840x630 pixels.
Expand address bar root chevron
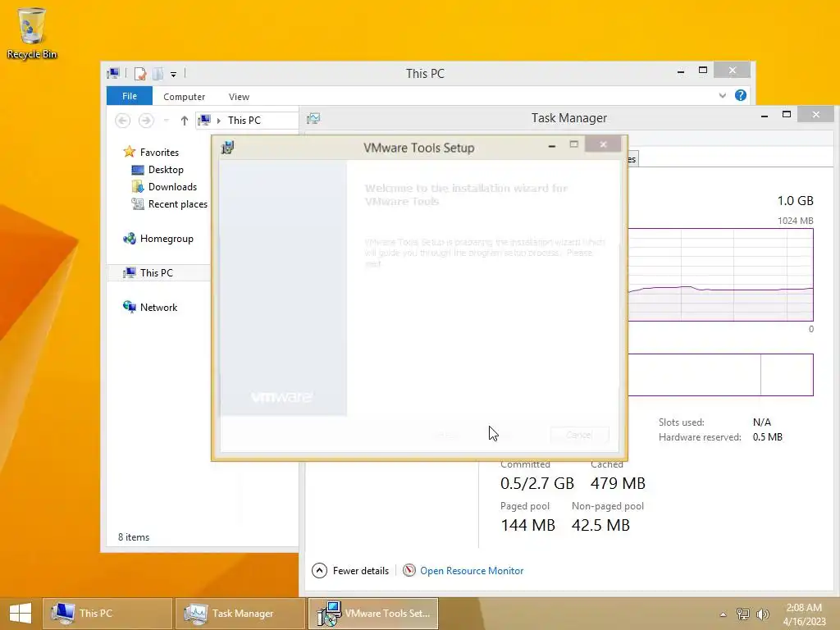tap(218, 121)
